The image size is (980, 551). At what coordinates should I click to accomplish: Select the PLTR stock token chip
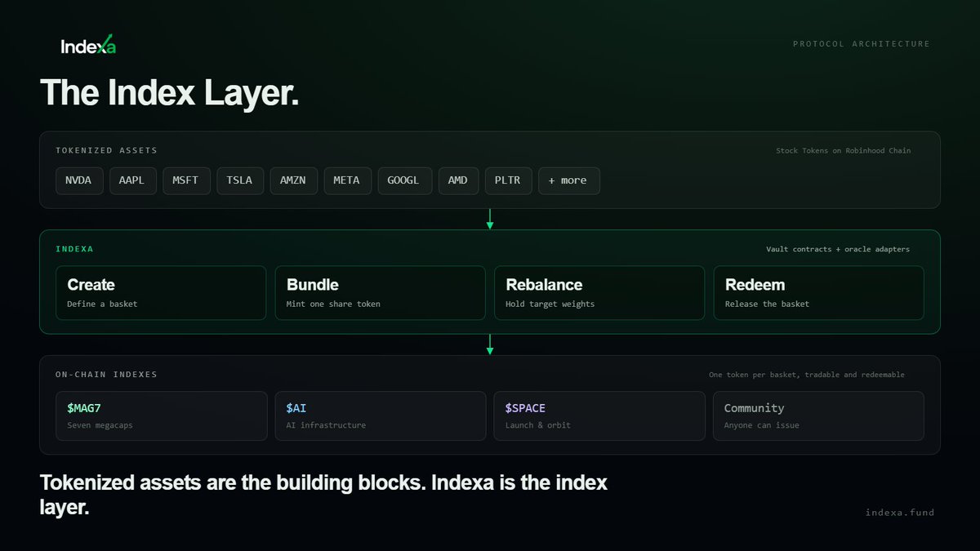tap(509, 180)
